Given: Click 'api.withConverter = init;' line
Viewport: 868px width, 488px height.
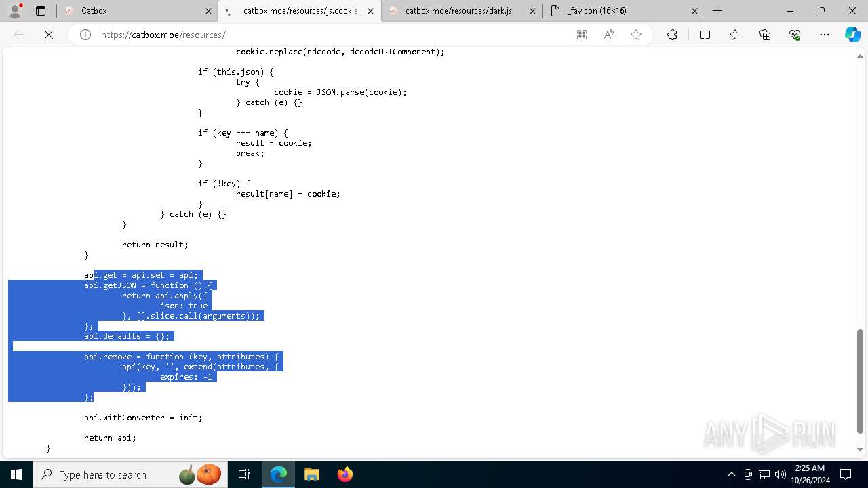Looking at the screenshot, I should coord(143,418).
